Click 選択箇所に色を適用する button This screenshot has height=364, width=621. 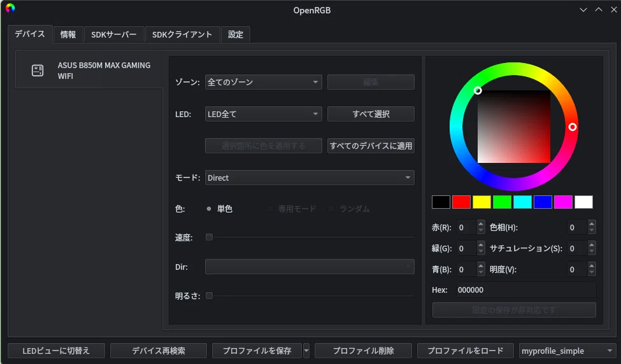(x=264, y=146)
